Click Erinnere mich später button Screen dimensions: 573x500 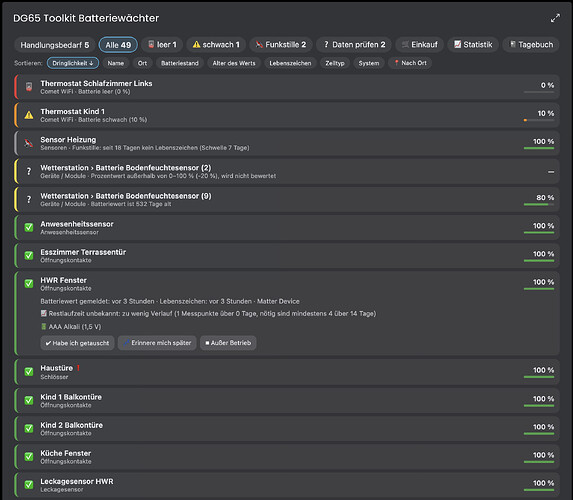tap(157, 343)
